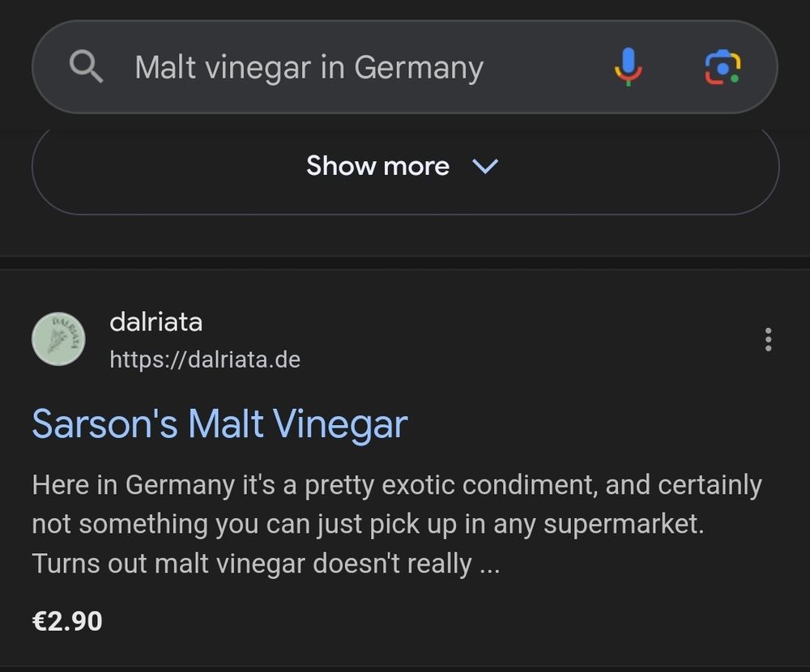Click snippet line 'Turns out malt vinegar'
This screenshot has width=810, height=672.
pyautogui.click(x=266, y=564)
